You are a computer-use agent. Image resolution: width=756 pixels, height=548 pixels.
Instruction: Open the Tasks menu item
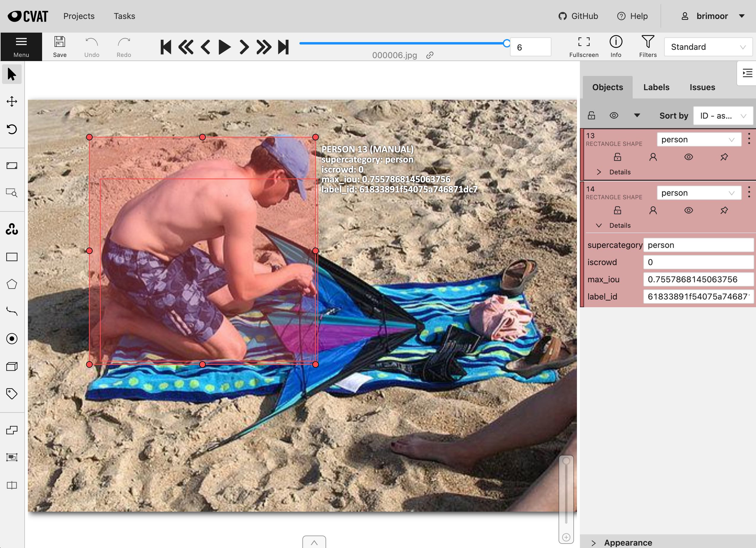pyautogui.click(x=124, y=16)
